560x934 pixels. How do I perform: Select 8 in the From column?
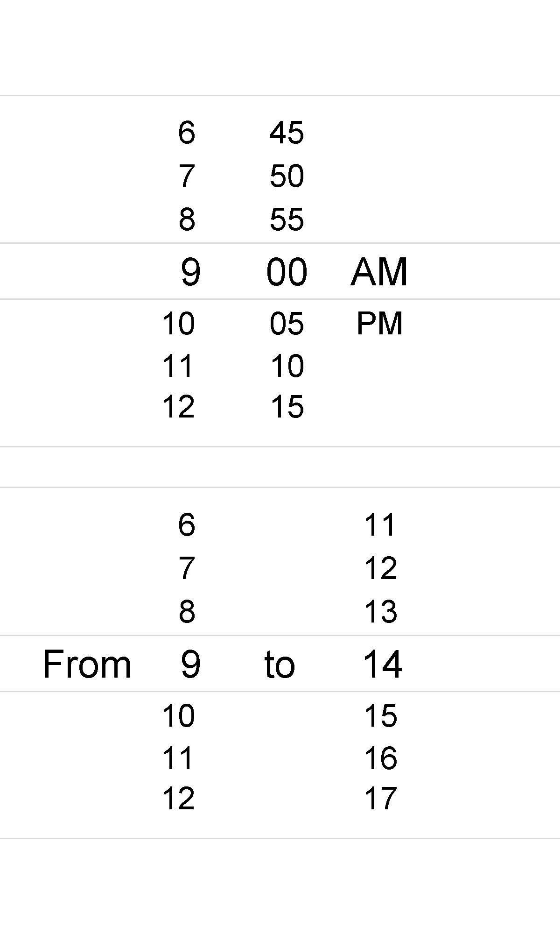(186, 611)
